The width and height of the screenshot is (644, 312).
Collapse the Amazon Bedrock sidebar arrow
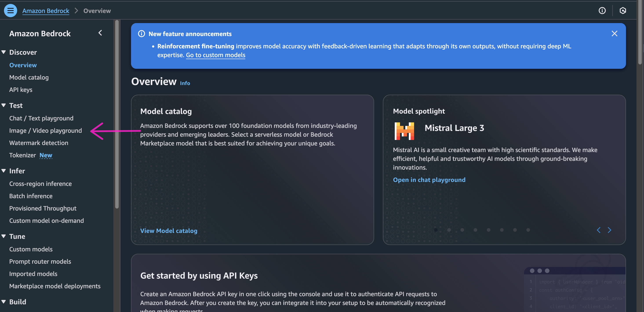tap(100, 33)
